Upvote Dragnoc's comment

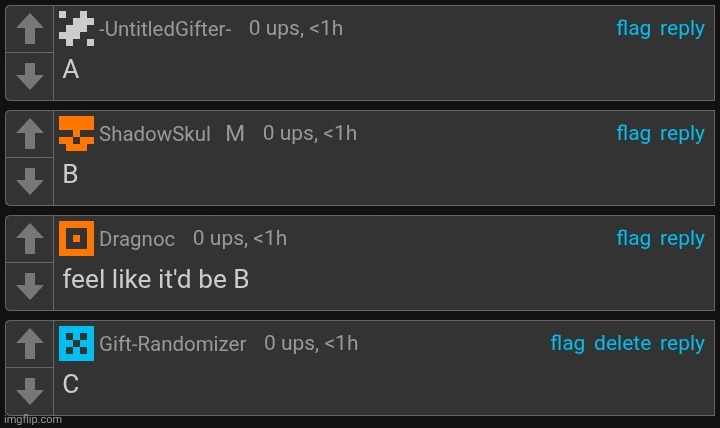[30, 240]
